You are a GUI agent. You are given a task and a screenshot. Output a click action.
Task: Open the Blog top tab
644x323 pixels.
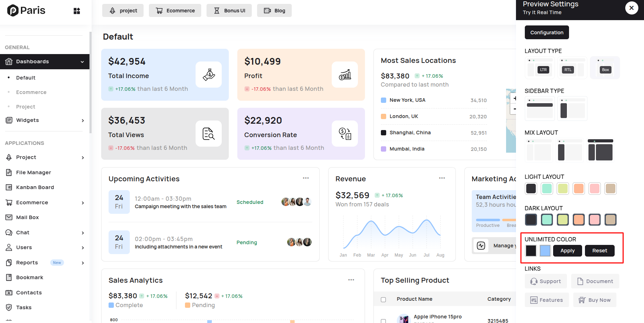coord(274,11)
